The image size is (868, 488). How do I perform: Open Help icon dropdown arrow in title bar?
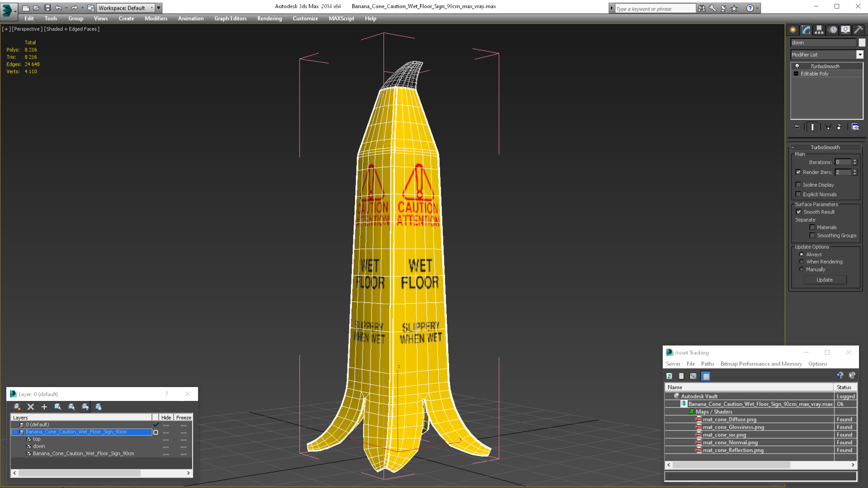[x=757, y=8]
